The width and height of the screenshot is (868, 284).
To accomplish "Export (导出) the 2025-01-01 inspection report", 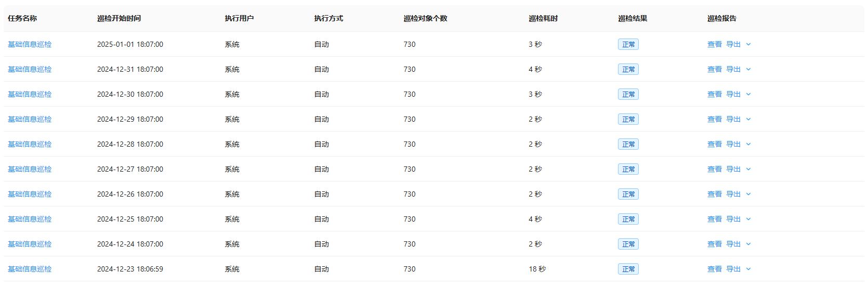I will point(733,44).
